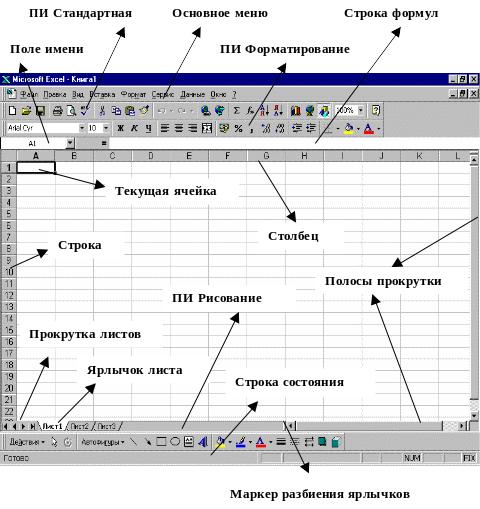The image size is (480, 509).
Task: Open the Вставка menu
Action: tap(102, 95)
